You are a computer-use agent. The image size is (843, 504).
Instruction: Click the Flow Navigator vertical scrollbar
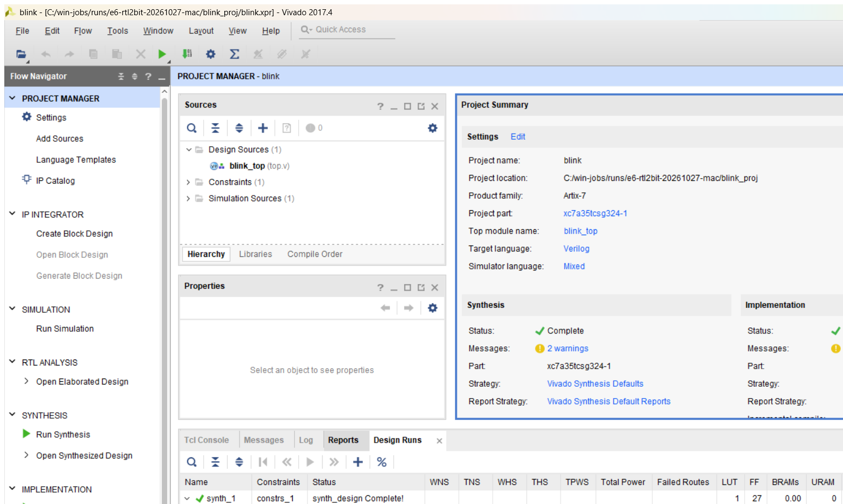point(165,299)
